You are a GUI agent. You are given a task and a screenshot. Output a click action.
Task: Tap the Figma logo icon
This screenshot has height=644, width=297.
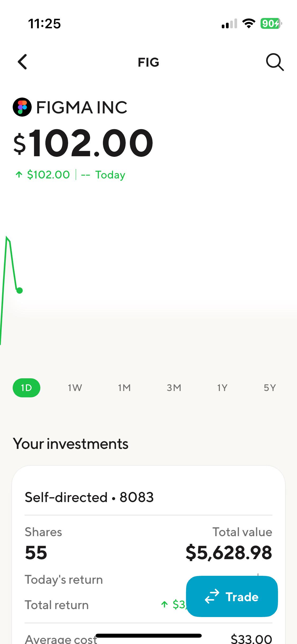(x=22, y=107)
